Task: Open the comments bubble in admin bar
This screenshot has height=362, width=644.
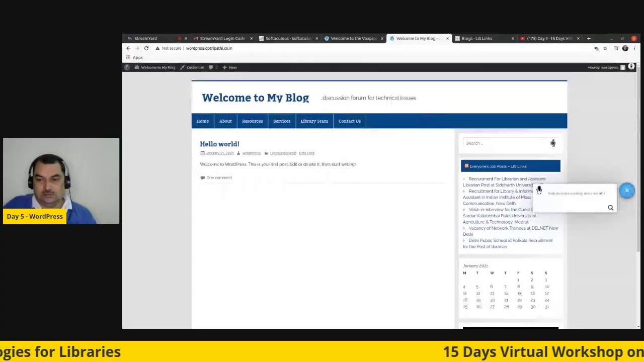Action: click(x=213, y=67)
